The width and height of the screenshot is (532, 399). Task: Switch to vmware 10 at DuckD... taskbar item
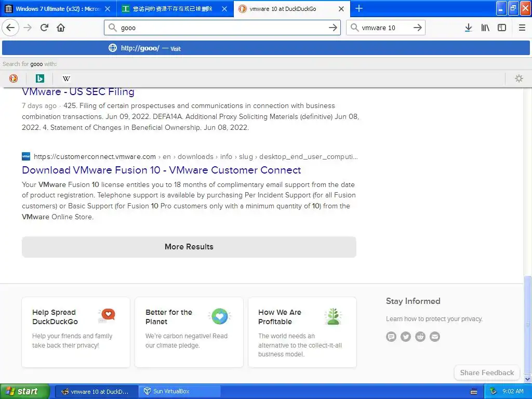(96, 391)
